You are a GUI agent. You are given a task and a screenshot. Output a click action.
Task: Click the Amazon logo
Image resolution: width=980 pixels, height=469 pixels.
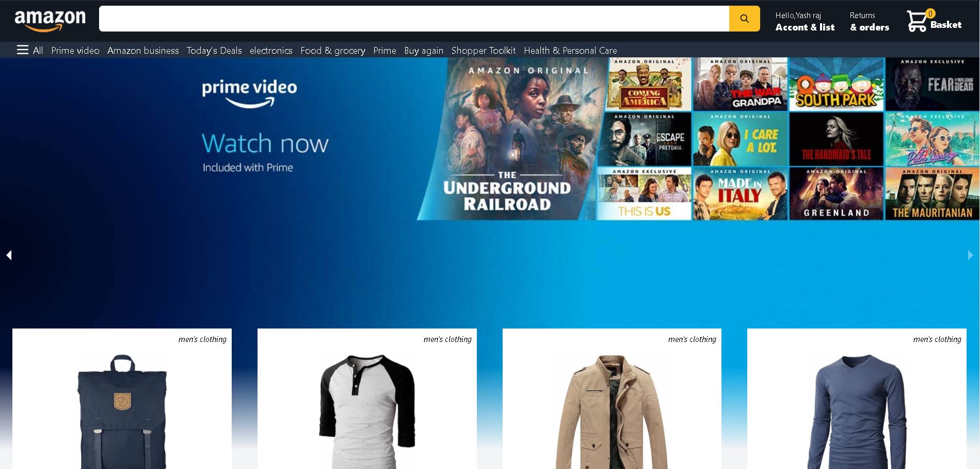(x=50, y=21)
